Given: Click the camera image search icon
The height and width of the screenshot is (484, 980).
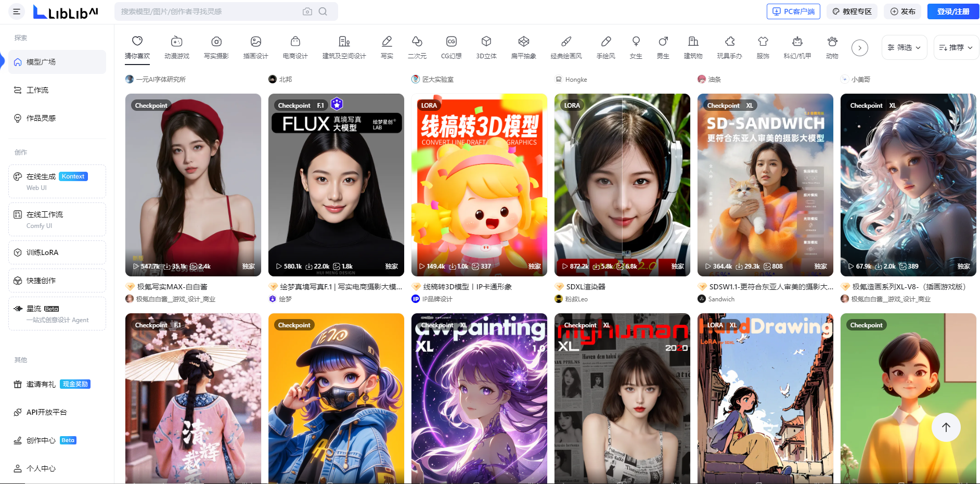Looking at the screenshot, I should tap(307, 11).
